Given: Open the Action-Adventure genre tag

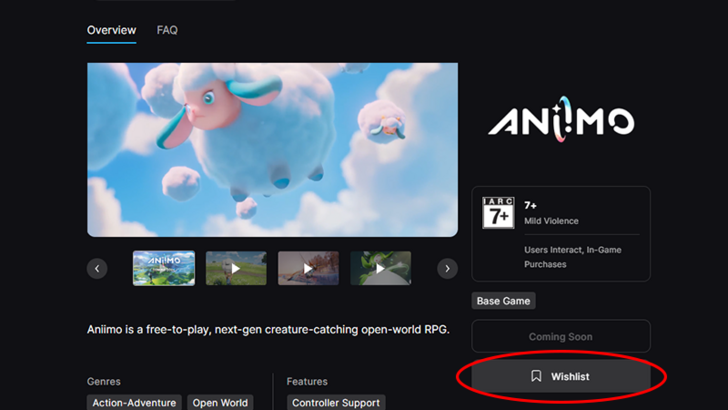Looking at the screenshot, I should [x=134, y=403].
